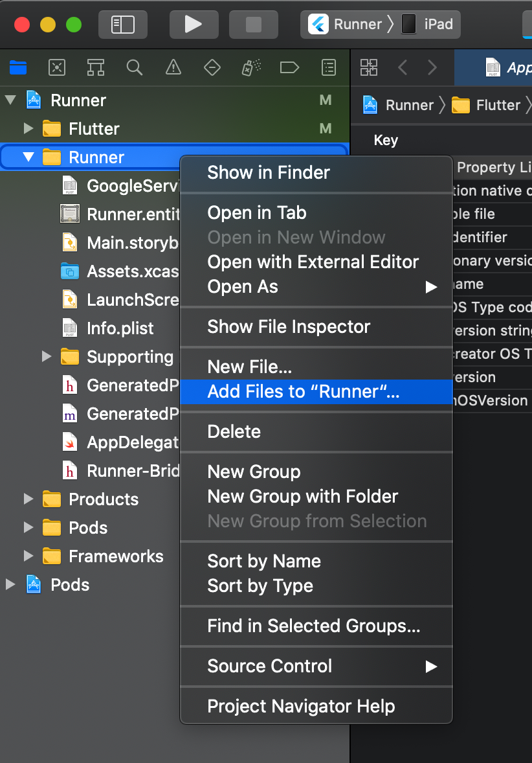Select the Runner-Bridging header file
Screen dimensions: 532x763
tap(120, 470)
